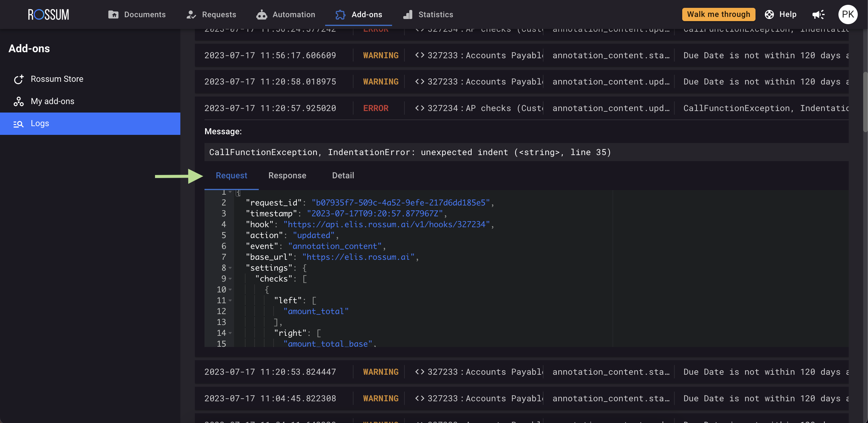This screenshot has height=423, width=868.
Task: Click the Help lifebuoy icon
Action: click(769, 14)
